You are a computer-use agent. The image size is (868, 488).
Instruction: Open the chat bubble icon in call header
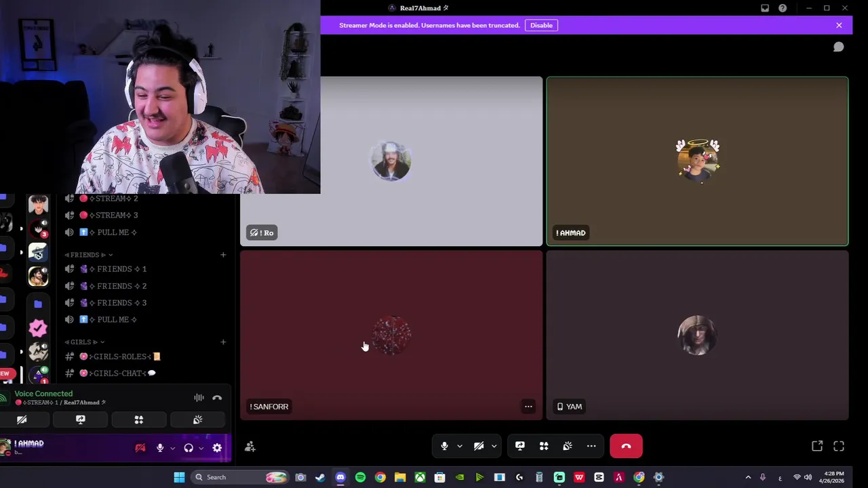pos(838,47)
